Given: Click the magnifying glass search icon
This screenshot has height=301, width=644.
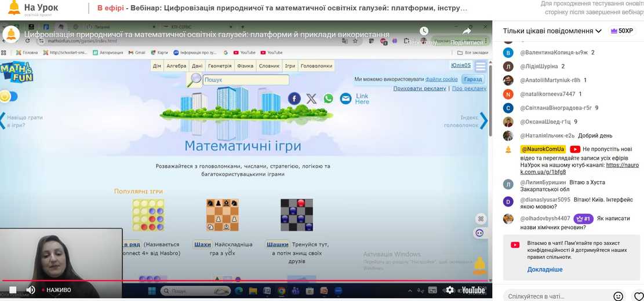Looking at the screenshot, I should tap(195, 80).
